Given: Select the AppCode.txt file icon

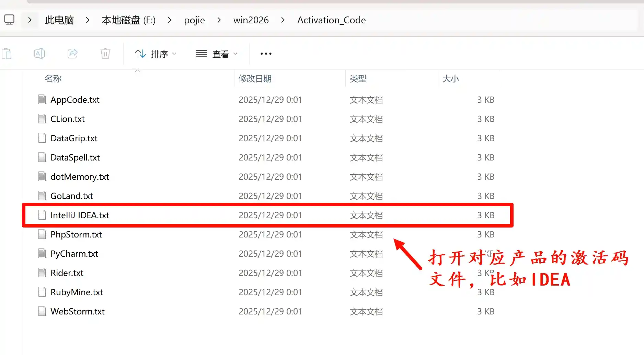Looking at the screenshot, I should tap(42, 100).
